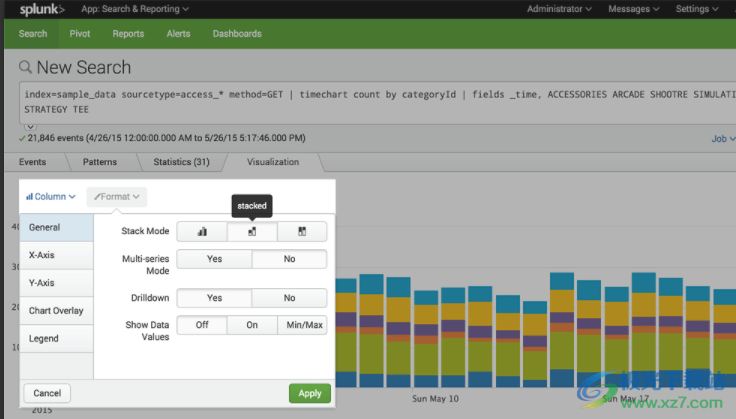Click the Sun May 10 axis label
This screenshot has width=736, height=419.
[x=435, y=399]
